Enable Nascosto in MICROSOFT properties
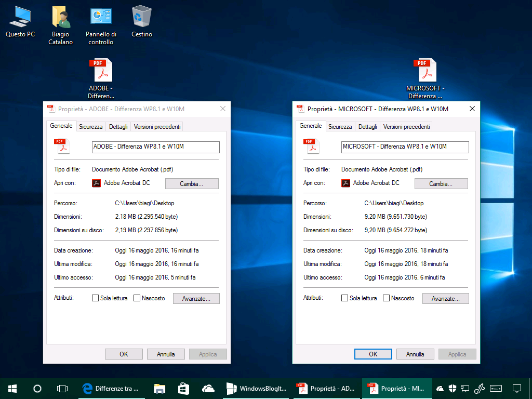Screen dimensions: 532x399 coord(386,298)
